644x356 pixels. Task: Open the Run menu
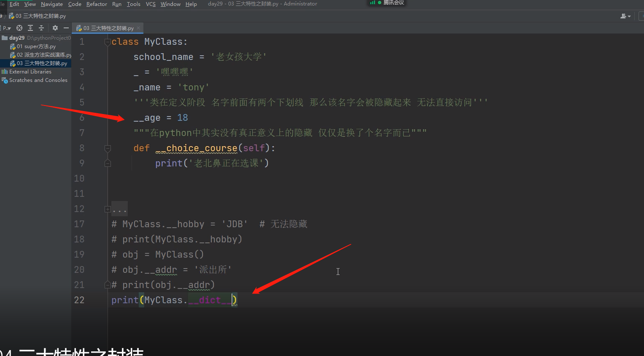[117, 4]
